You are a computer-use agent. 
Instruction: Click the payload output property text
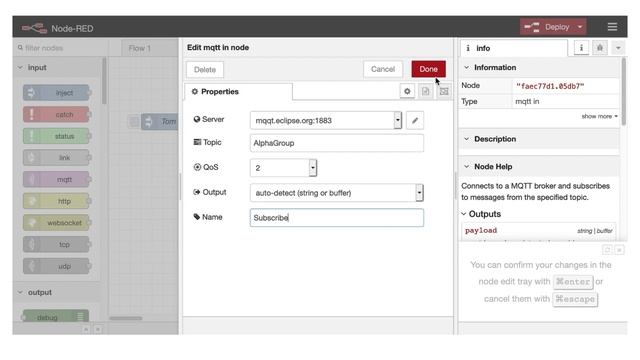coord(481,230)
